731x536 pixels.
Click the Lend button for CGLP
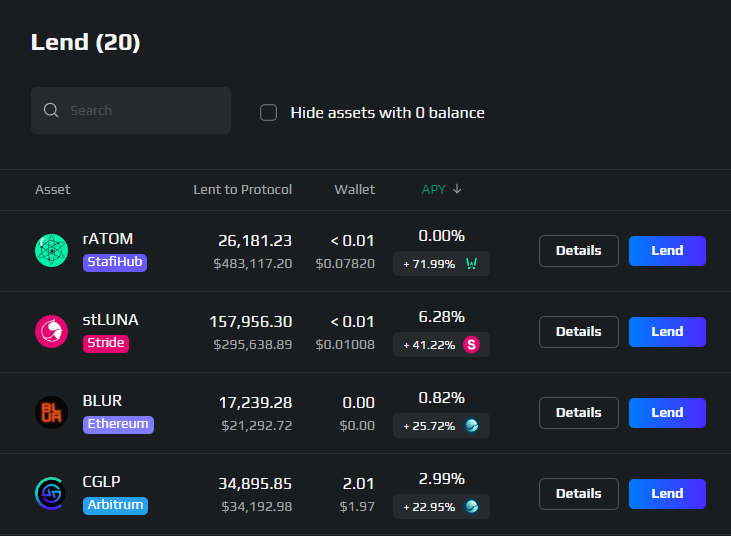[667, 494]
